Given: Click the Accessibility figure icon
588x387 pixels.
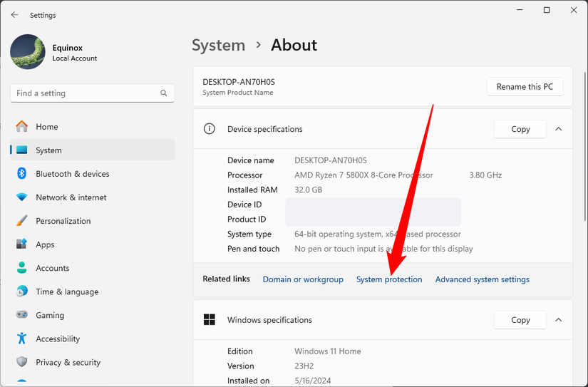Looking at the screenshot, I should coord(22,339).
